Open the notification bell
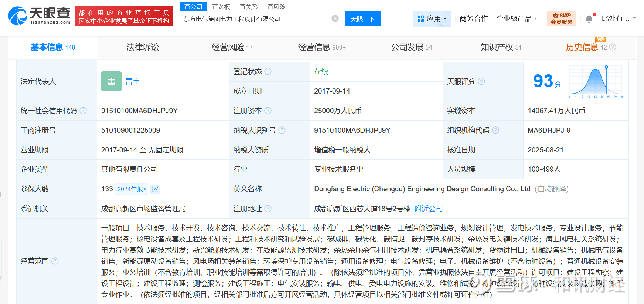 tap(589, 18)
